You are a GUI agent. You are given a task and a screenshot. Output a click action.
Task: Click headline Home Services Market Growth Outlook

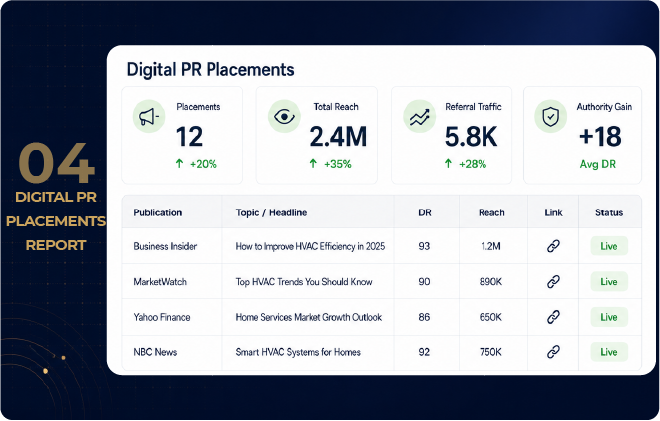(x=309, y=317)
